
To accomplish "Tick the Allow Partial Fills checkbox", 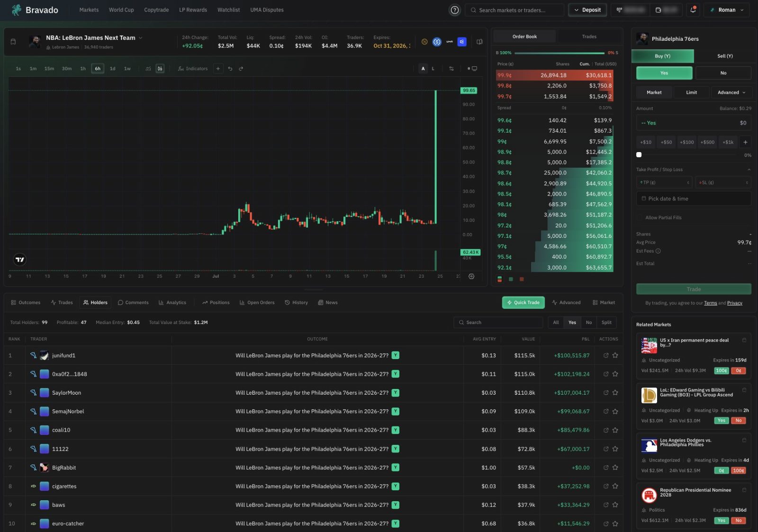I will (640, 217).
